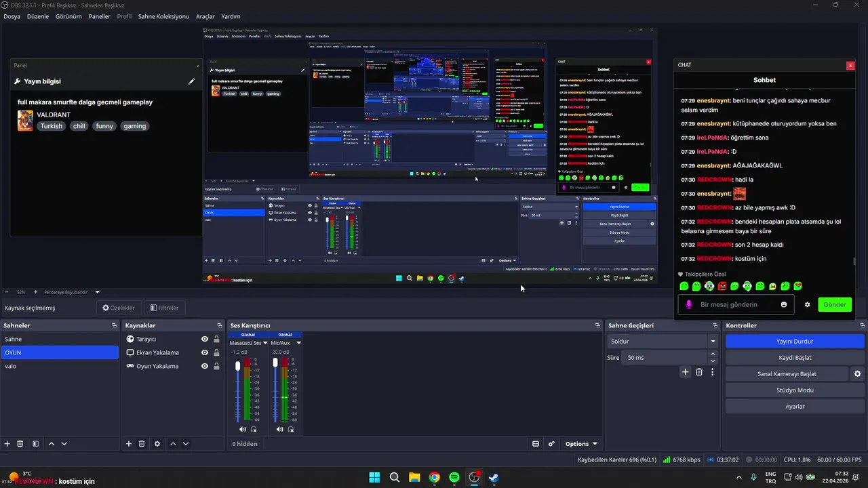This screenshot has width=868, height=488.
Task: Open Steam from the taskbar
Action: pyautogui.click(x=494, y=478)
